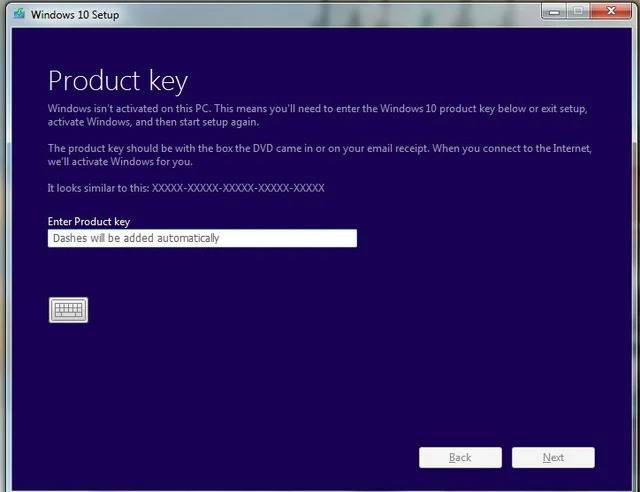Click the sample key XXXXX-XXXXX-XXXXX-XXXXX-XXXXX text

click(x=238, y=188)
